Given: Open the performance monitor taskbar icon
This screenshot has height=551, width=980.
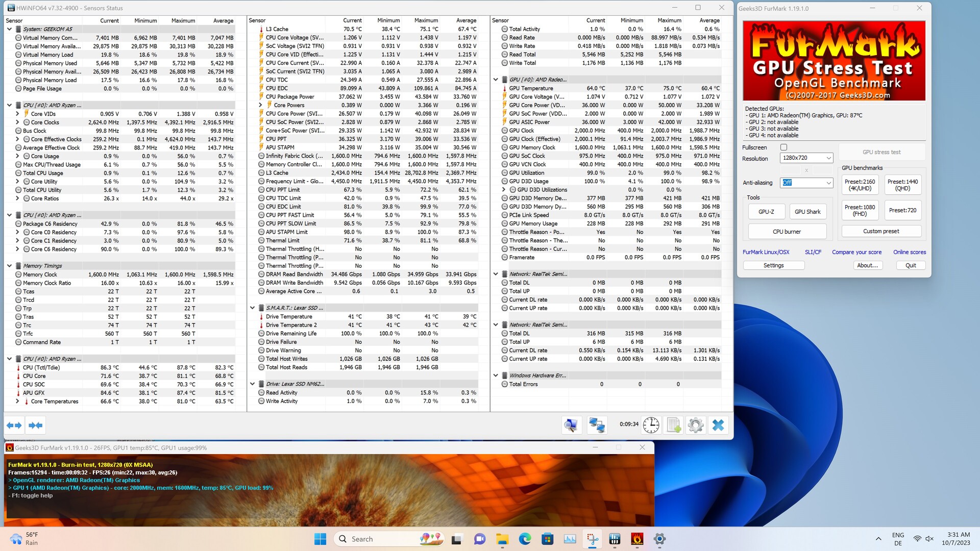Looking at the screenshot, I should click(570, 539).
